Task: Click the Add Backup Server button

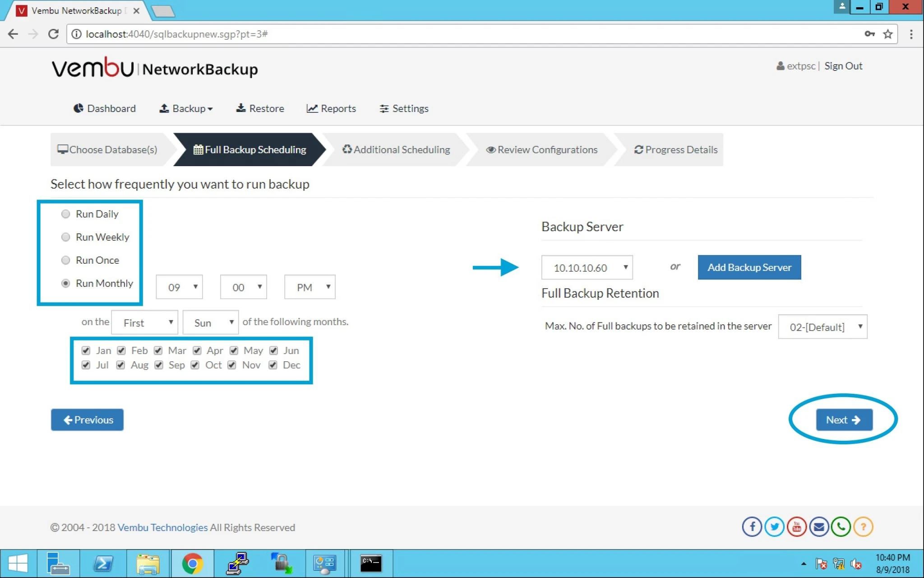Action: pos(749,267)
